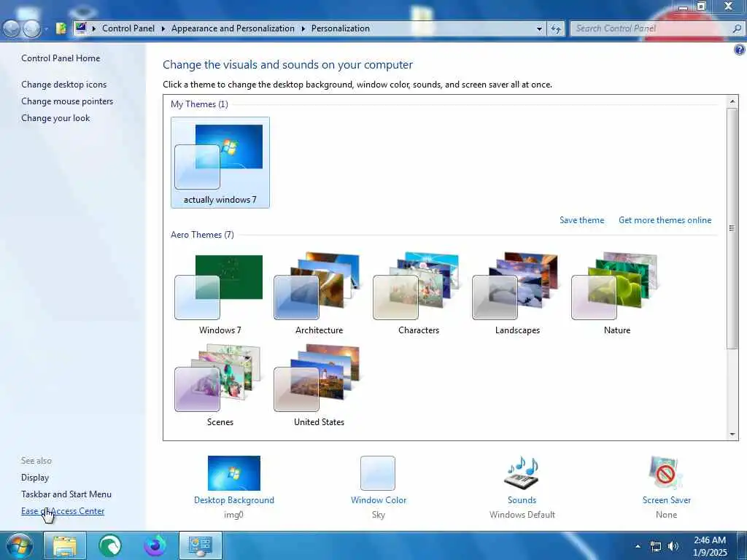Open Change mouse pointers

[67, 101]
